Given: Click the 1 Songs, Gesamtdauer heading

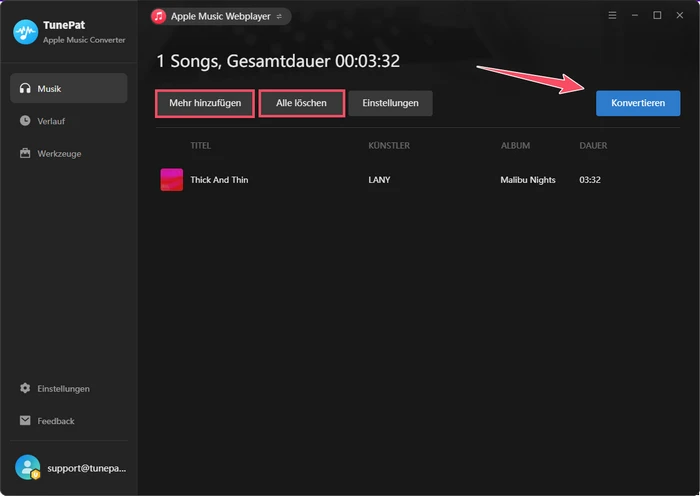Looking at the screenshot, I should point(278,61).
